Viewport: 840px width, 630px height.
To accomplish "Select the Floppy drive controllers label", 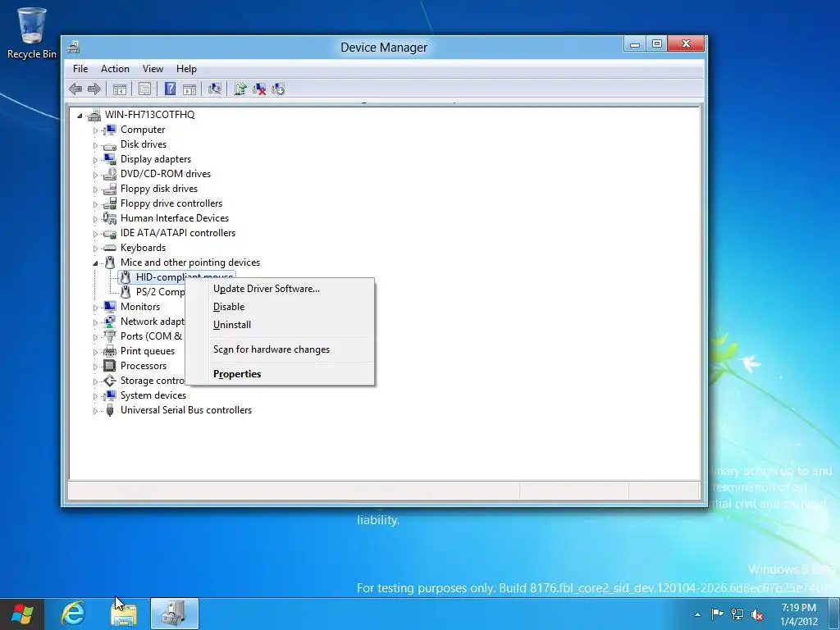I will pos(171,203).
